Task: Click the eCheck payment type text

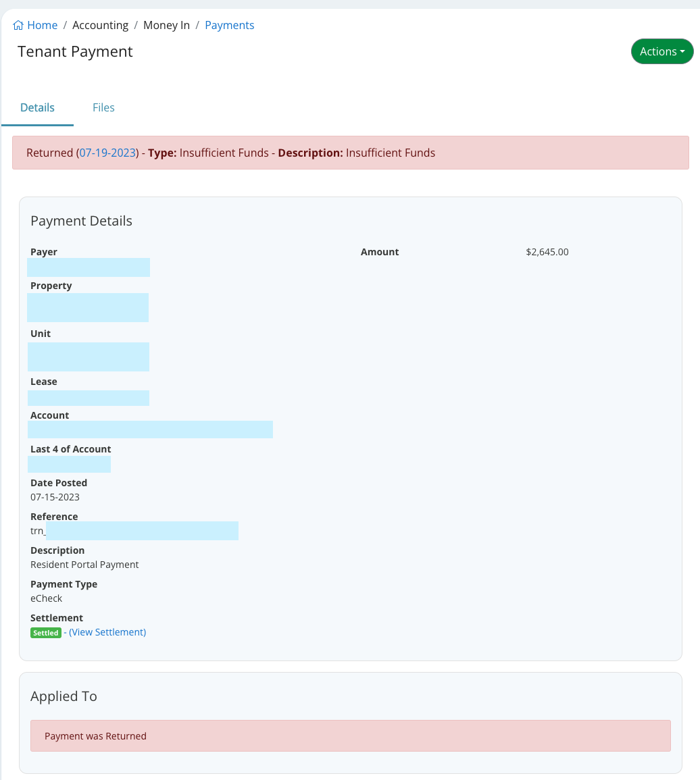Action: tap(46, 599)
